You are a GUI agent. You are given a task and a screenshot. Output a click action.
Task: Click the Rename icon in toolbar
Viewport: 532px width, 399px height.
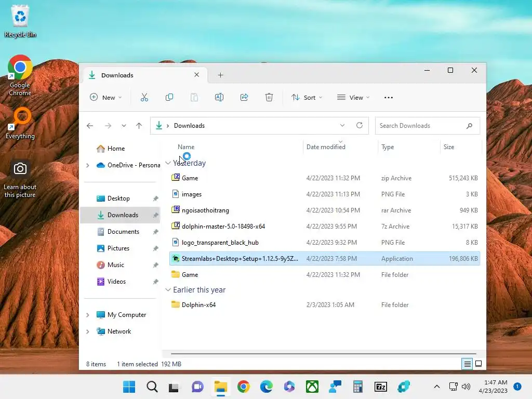(219, 97)
